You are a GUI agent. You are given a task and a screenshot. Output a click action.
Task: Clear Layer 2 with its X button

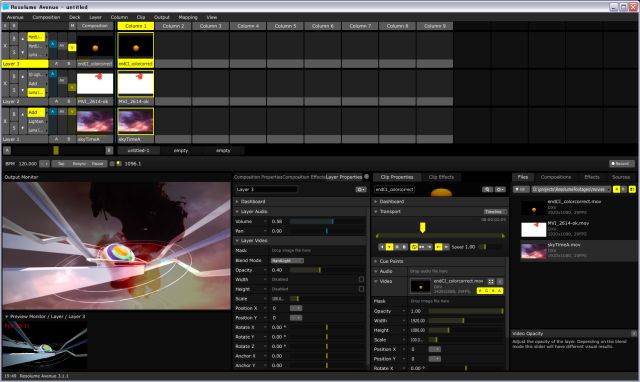click(5, 83)
